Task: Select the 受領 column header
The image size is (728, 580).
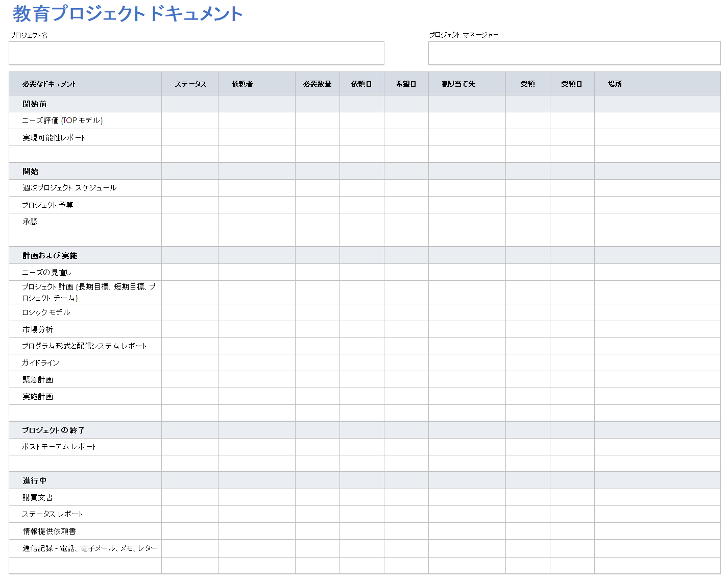Action: pos(527,84)
